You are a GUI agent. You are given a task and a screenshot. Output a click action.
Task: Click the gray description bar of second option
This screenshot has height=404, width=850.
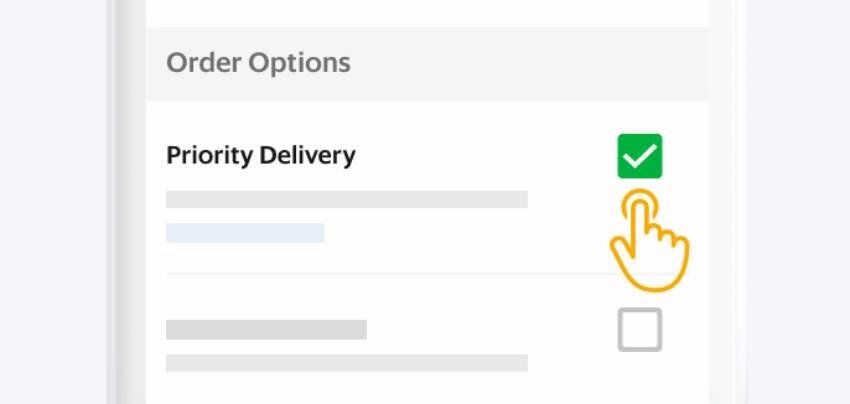[x=347, y=363]
